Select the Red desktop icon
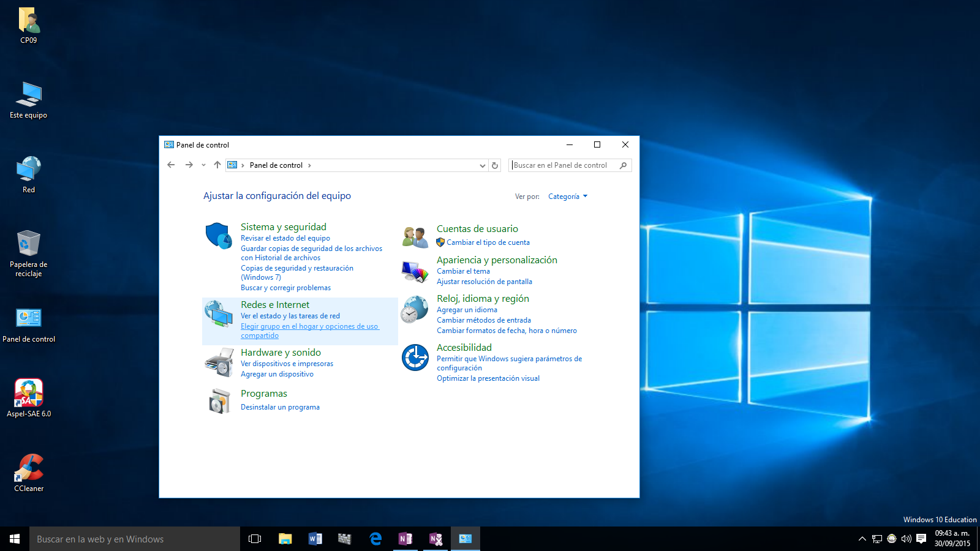Image resolution: width=980 pixels, height=551 pixels. pos(29,174)
